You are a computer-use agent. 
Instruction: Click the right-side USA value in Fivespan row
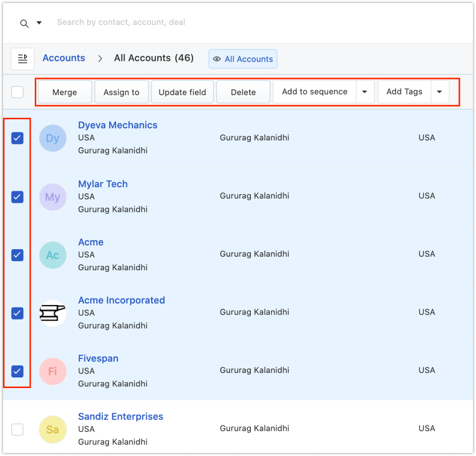427,370
